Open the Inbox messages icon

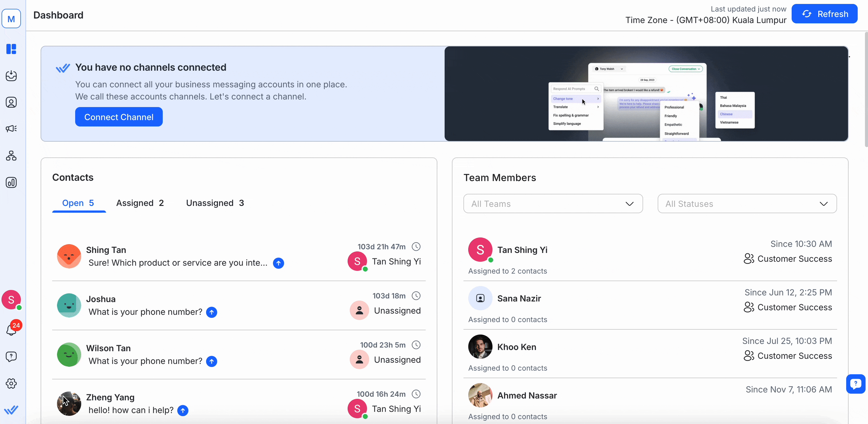(11, 76)
